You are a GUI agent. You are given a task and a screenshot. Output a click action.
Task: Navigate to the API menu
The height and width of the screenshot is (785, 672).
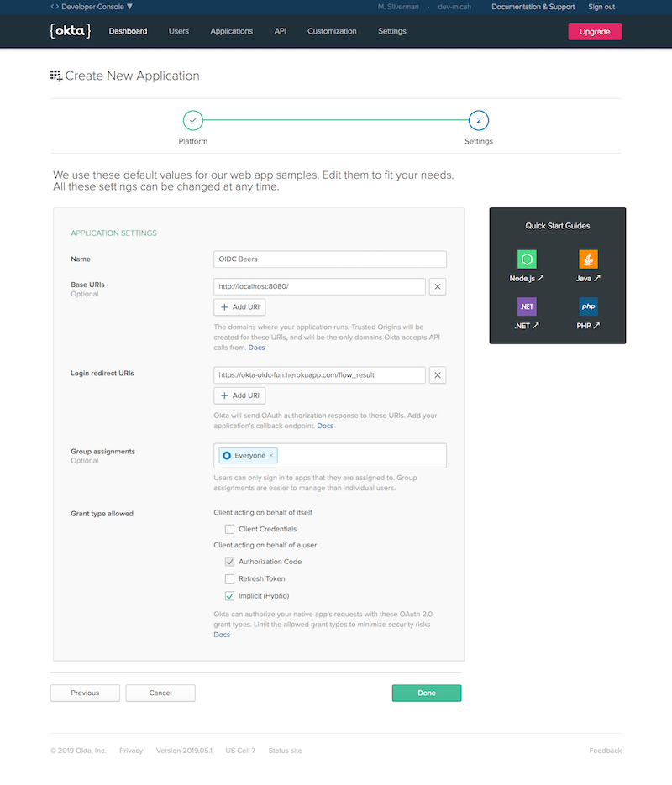pos(280,31)
